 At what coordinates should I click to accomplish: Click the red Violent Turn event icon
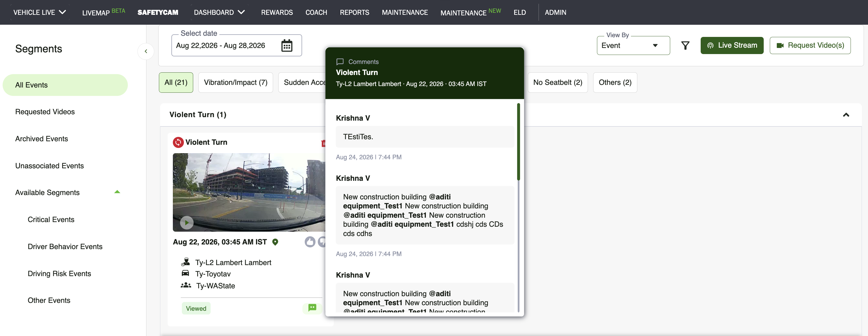[x=178, y=142]
